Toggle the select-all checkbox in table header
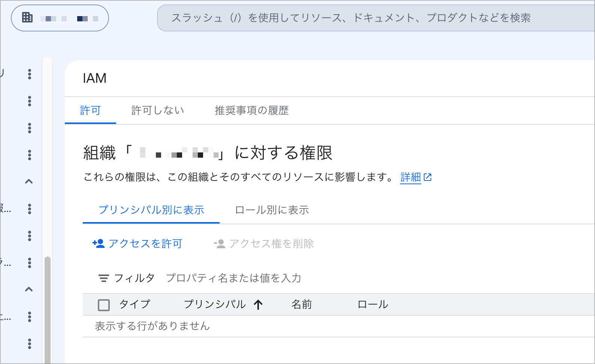595x364 pixels. 104,305
